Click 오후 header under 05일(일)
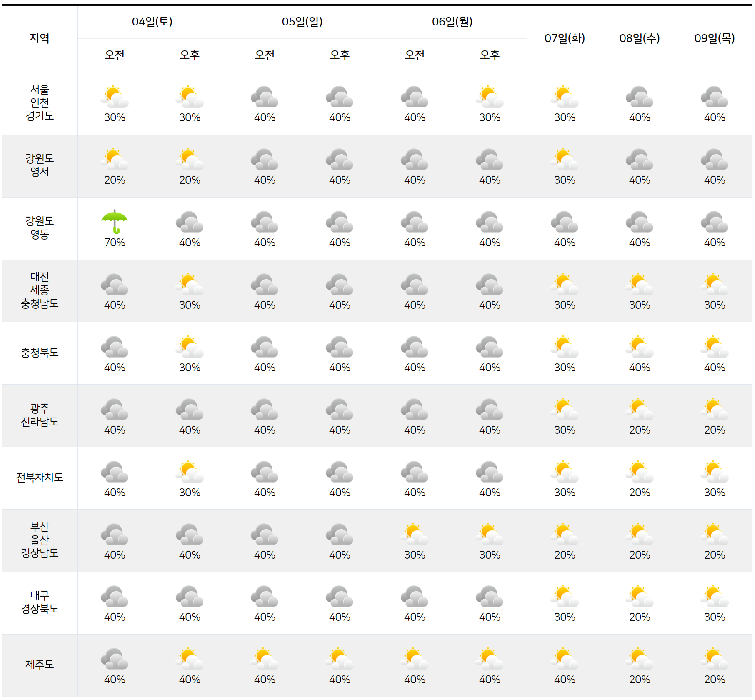 pos(340,55)
